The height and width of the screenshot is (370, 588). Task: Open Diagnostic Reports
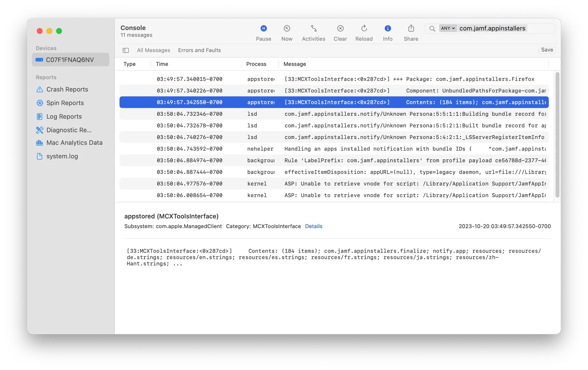68,130
